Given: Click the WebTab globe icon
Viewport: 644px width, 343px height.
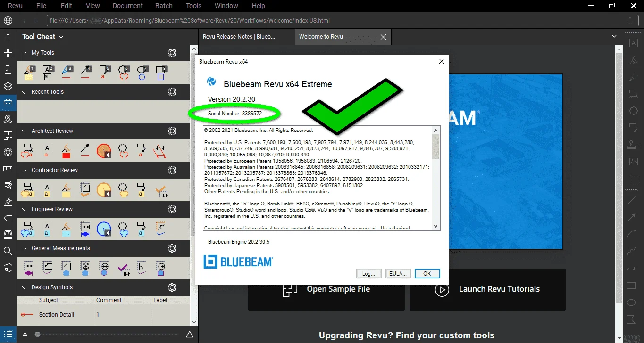Looking at the screenshot, I should click(x=8, y=21).
